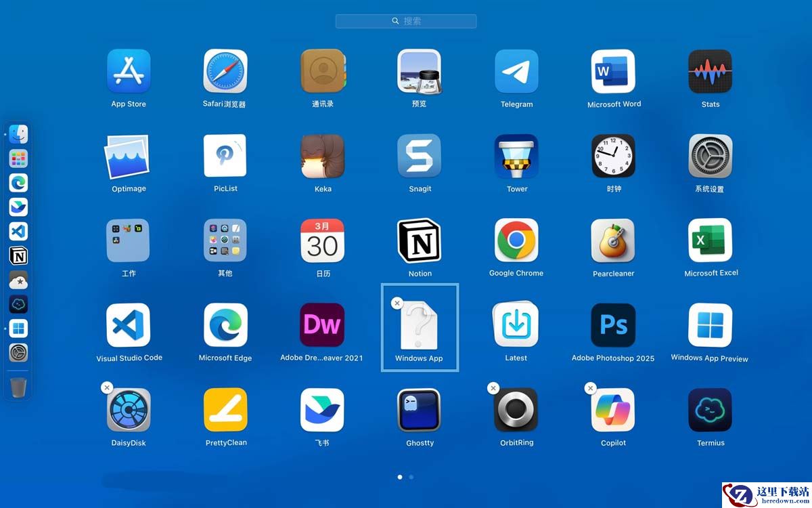Open 系统设置 in the Launchpad grid
This screenshot has width=812, height=508.
[710, 156]
